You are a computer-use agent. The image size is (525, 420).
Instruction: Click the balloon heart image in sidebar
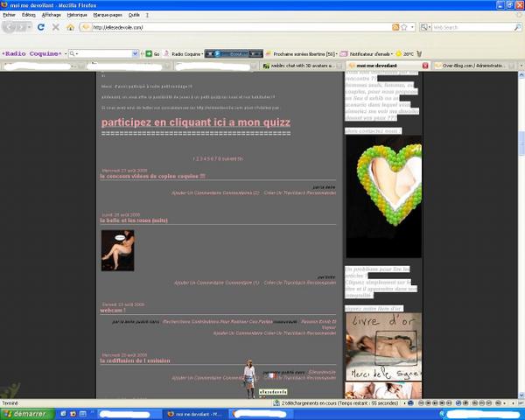pyautogui.click(x=384, y=197)
